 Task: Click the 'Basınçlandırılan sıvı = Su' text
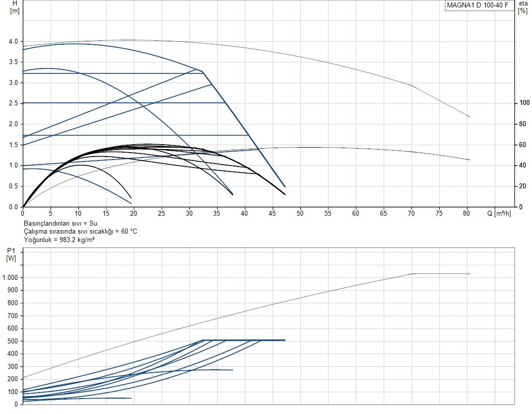[x=61, y=224]
